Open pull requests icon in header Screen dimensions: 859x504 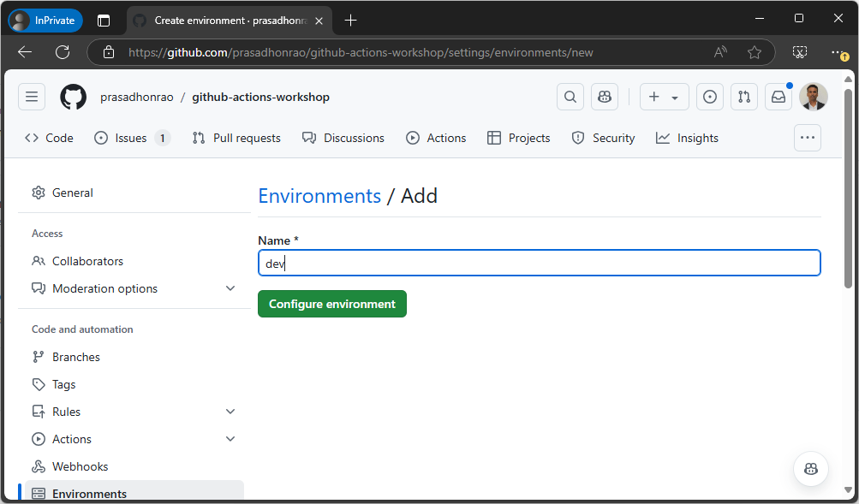coord(744,97)
